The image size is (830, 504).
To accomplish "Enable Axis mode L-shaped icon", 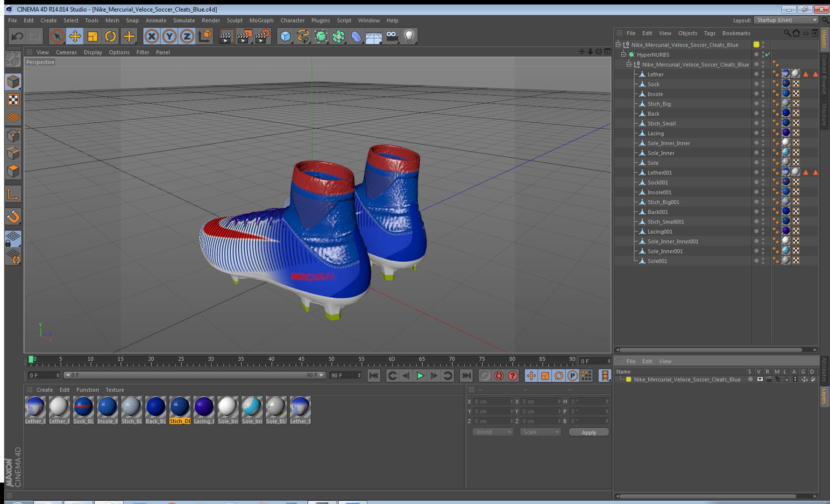I will coord(13,194).
